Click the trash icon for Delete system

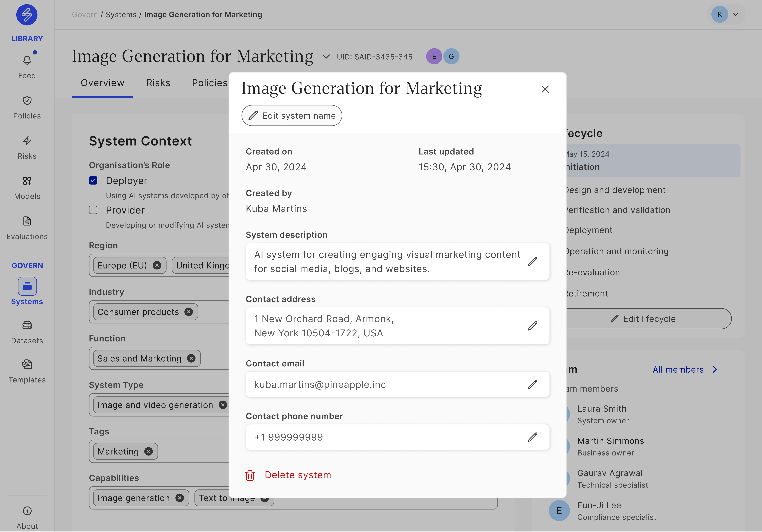click(250, 475)
